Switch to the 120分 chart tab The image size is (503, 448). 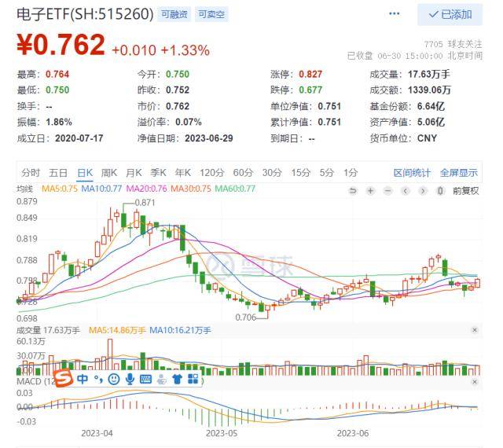(x=211, y=173)
